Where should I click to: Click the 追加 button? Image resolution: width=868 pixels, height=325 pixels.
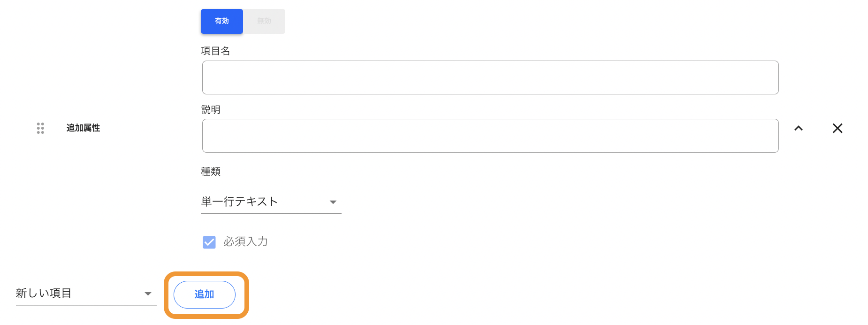coord(205,294)
